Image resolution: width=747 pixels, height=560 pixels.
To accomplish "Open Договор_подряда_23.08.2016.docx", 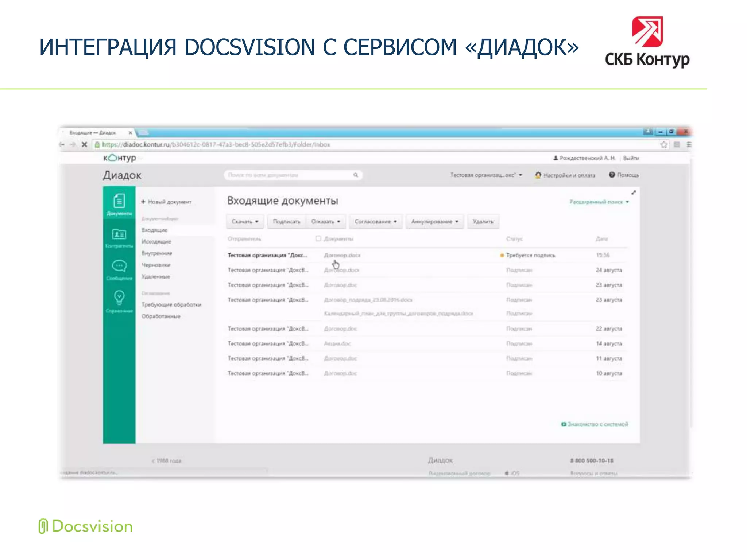I will point(368,300).
